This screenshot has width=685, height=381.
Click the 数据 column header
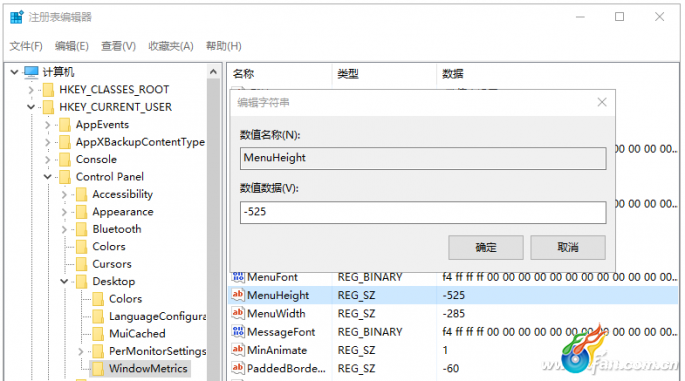(x=453, y=74)
